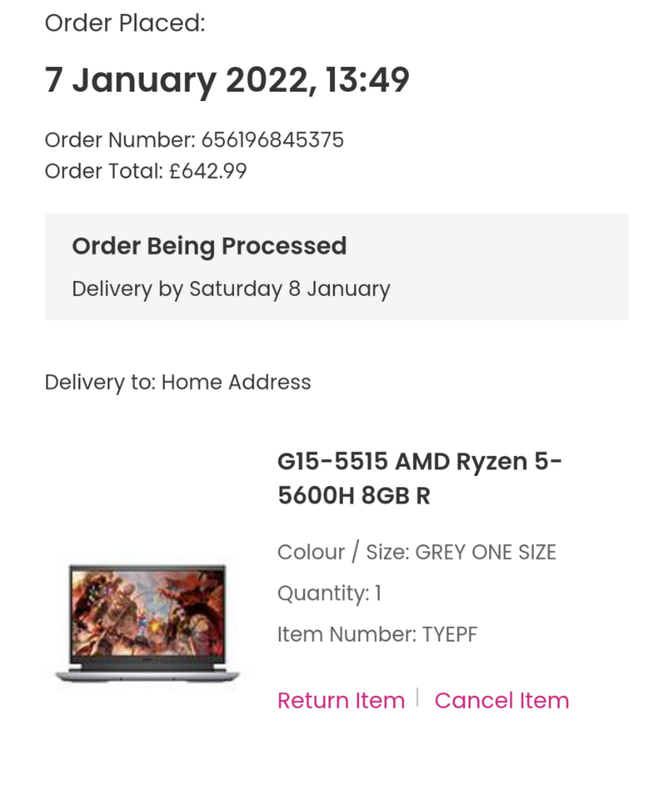This screenshot has width=672, height=794.
Task: Click the Order Number label
Action: [120, 140]
